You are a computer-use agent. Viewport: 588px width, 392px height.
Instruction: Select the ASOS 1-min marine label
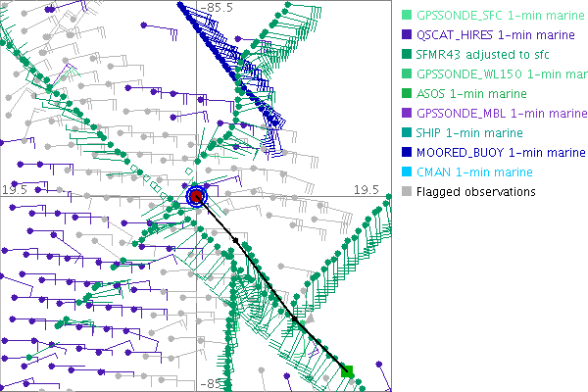coord(471,94)
